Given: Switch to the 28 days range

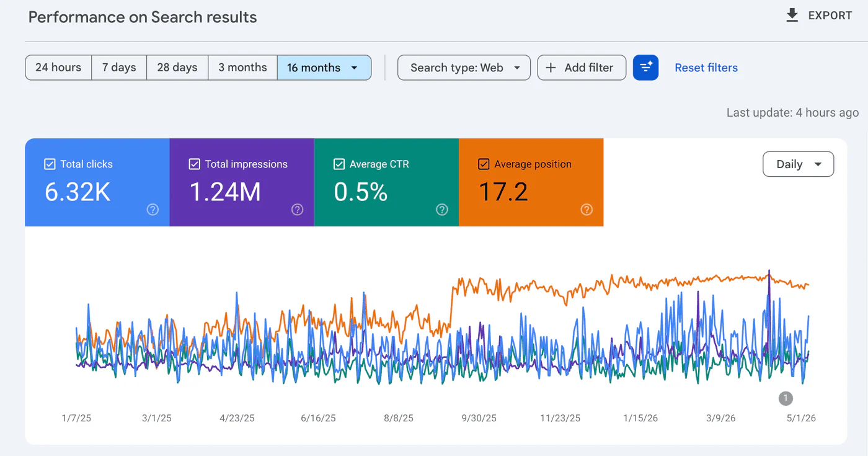Looking at the screenshot, I should pyautogui.click(x=177, y=68).
